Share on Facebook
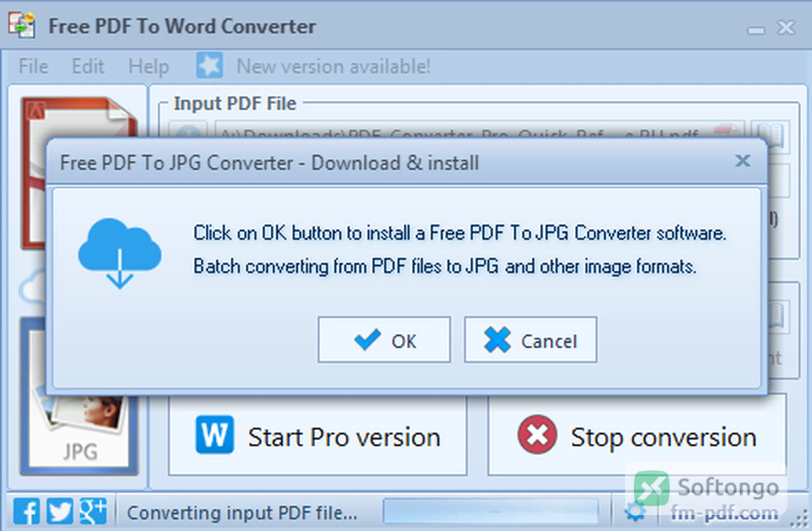The image size is (812, 531). coord(27,511)
